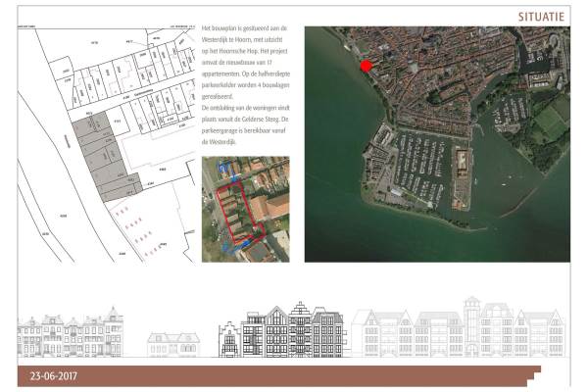This screenshot has width=588, height=392.
Task: Click the red parking markings on cadastral map
Action: tap(135, 231)
